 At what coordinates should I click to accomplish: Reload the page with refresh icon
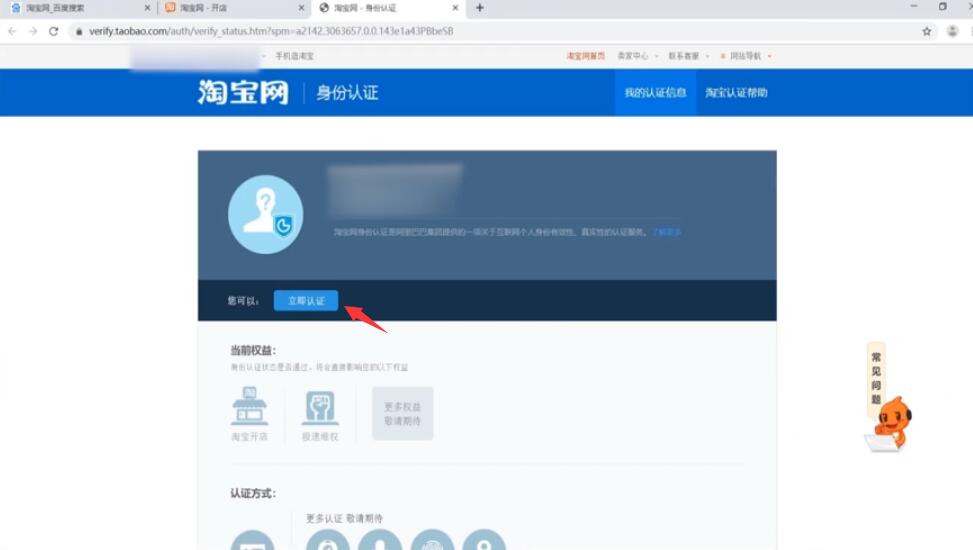pyautogui.click(x=53, y=31)
